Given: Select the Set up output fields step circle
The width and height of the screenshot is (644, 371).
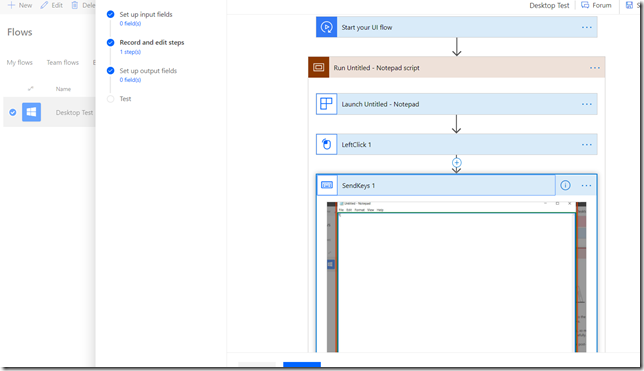Looking at the screenshot, I should 110,71.
